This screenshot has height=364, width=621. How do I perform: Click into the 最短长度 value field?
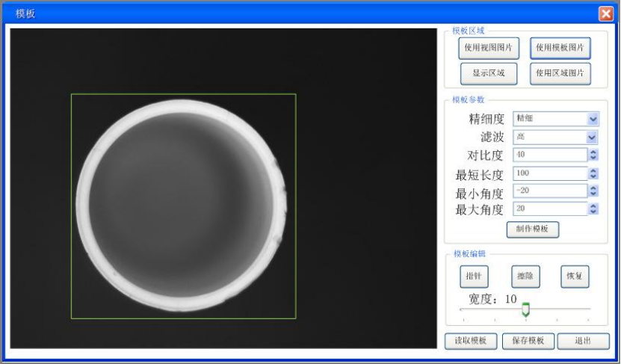[x=550, y=173]
